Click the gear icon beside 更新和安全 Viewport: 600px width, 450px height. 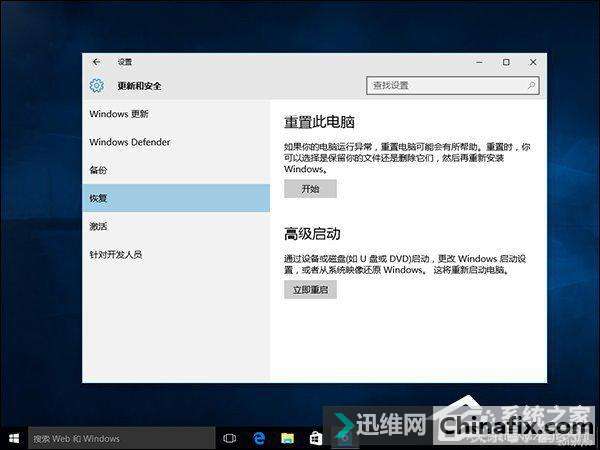point(96,85)
